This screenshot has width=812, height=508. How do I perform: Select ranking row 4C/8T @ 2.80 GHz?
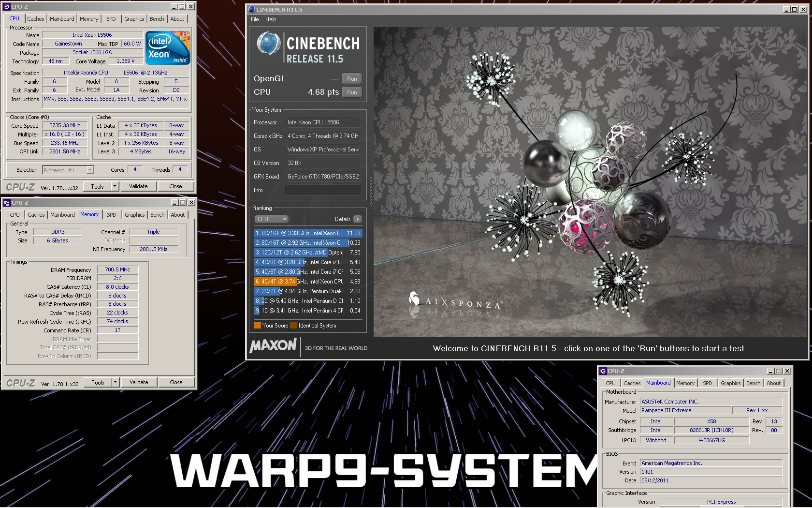coord(308,272)
